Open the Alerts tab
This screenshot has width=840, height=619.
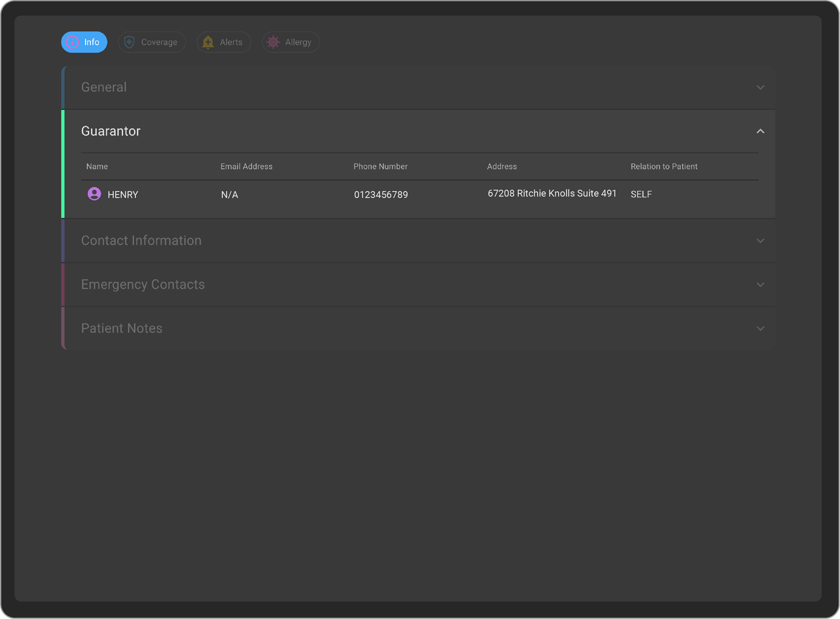point(224,42)
